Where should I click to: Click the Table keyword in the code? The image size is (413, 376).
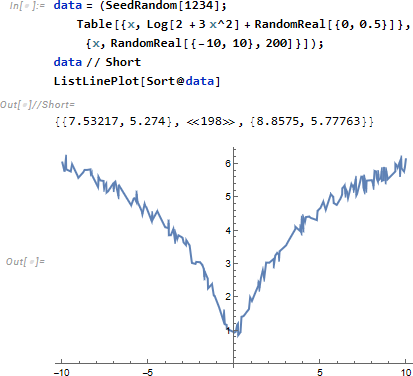pyautogui.click(x=95, y=24)
